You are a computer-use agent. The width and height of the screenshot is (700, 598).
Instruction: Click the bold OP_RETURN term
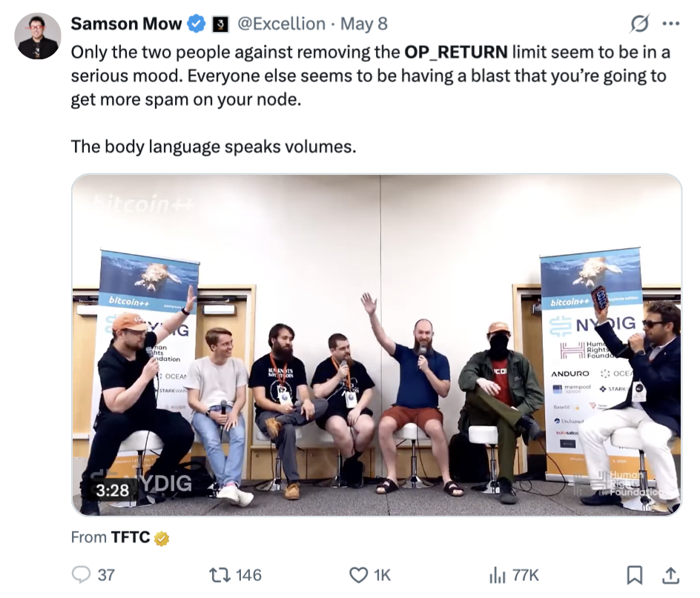point(456,52)
